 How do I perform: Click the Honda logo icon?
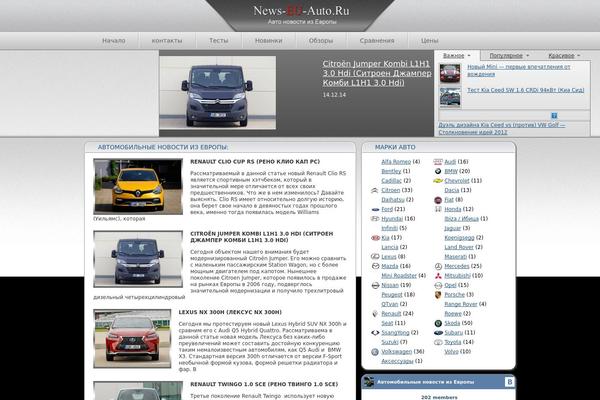(x=438, y=209)
